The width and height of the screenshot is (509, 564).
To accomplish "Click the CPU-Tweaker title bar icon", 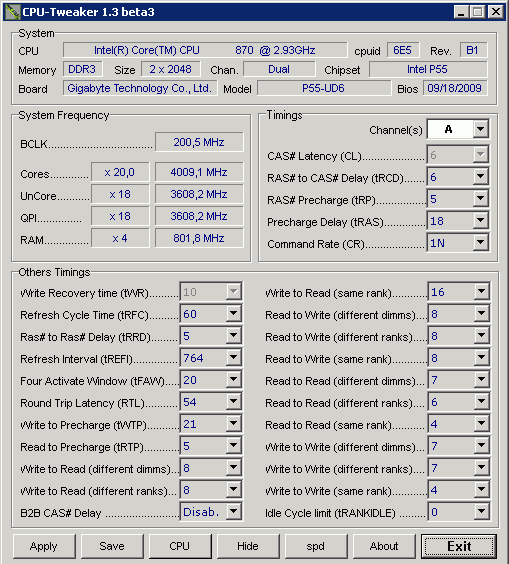I will click(x=12, y=12).
